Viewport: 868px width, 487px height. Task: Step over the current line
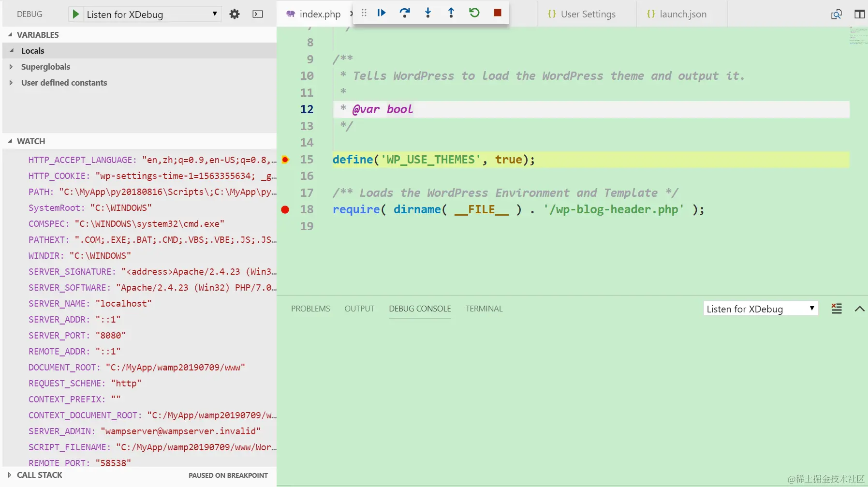[x=405, y=13]
